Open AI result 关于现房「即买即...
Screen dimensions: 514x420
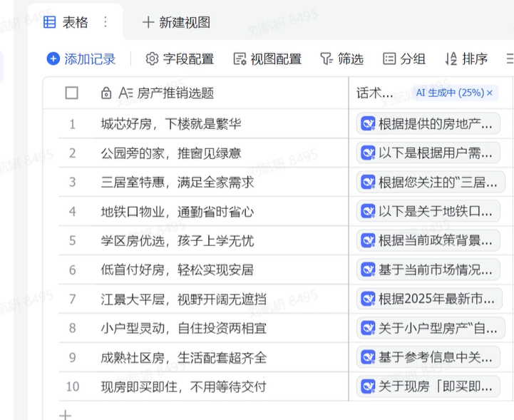tap(428, 386)
